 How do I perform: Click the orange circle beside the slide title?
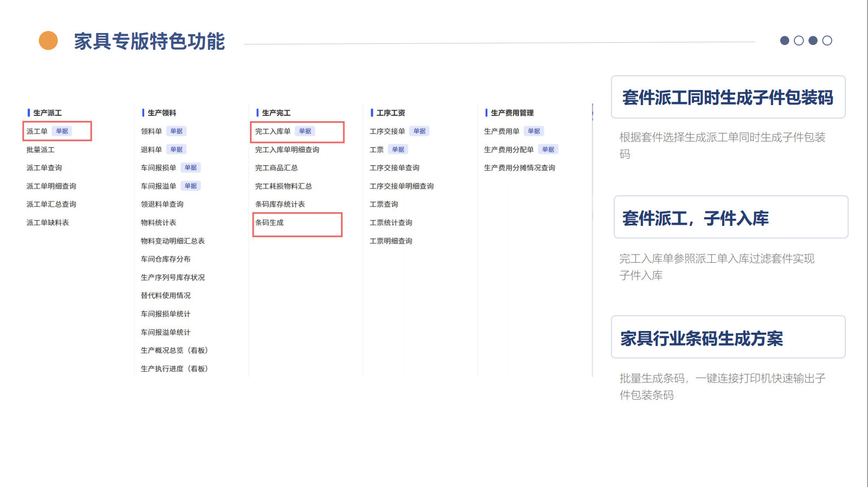pyautogui.click(x=48, y=41)
